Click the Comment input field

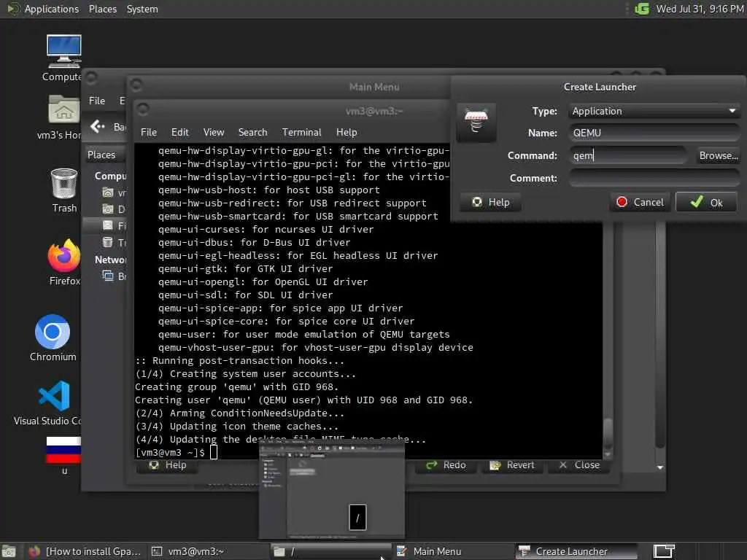[654, 178]
